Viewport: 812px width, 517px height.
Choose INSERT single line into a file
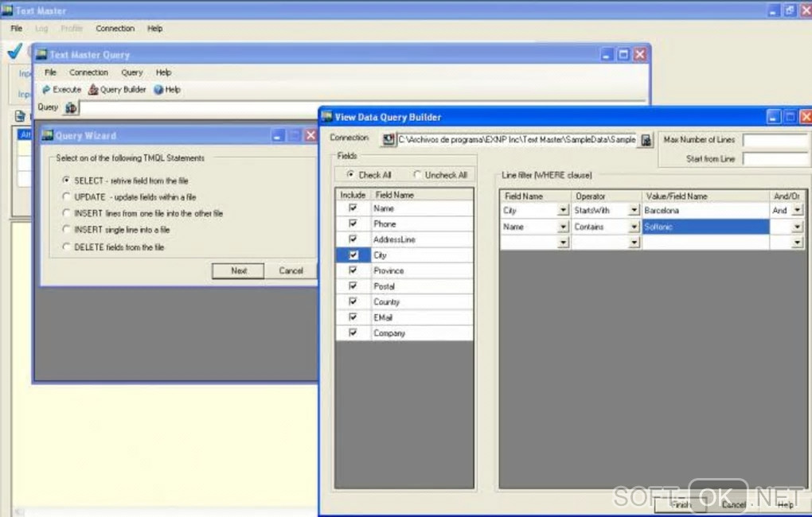tap(66, 229)
